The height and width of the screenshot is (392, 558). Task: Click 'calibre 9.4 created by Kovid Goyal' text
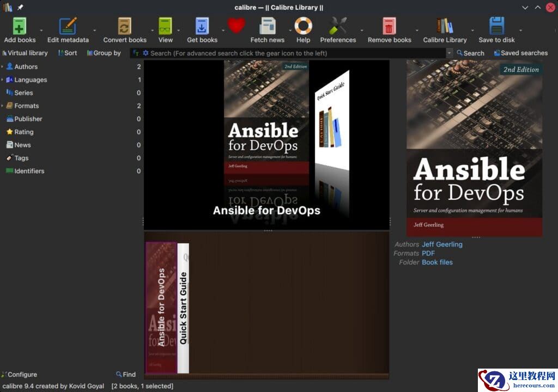click(x=53, y=386)
